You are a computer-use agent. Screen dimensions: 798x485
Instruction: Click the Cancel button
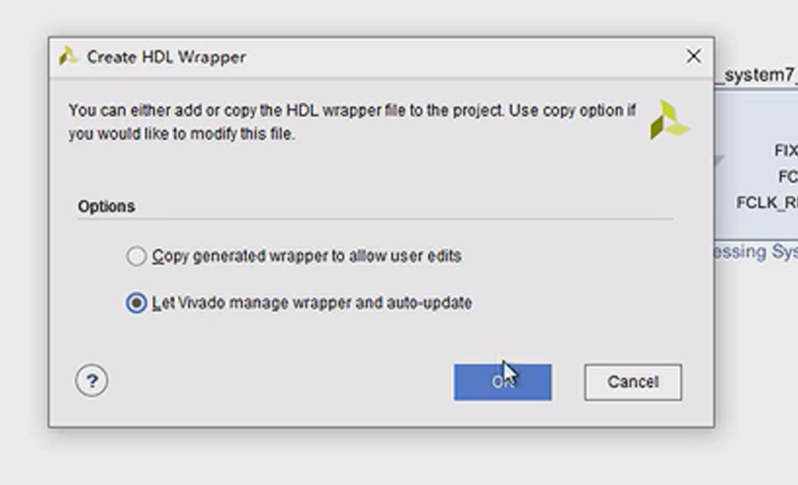coord(633,382)
